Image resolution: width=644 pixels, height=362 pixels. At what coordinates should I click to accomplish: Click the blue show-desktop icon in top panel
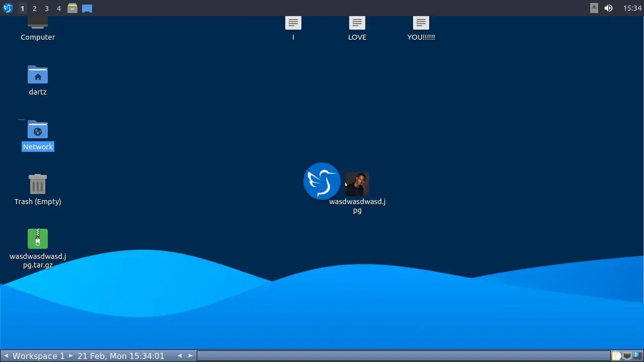87,8
